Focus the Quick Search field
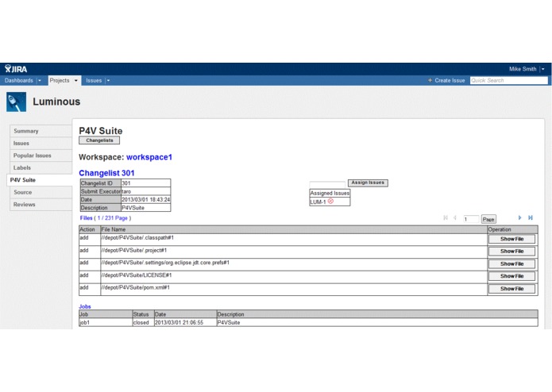 tap(508, 80)
